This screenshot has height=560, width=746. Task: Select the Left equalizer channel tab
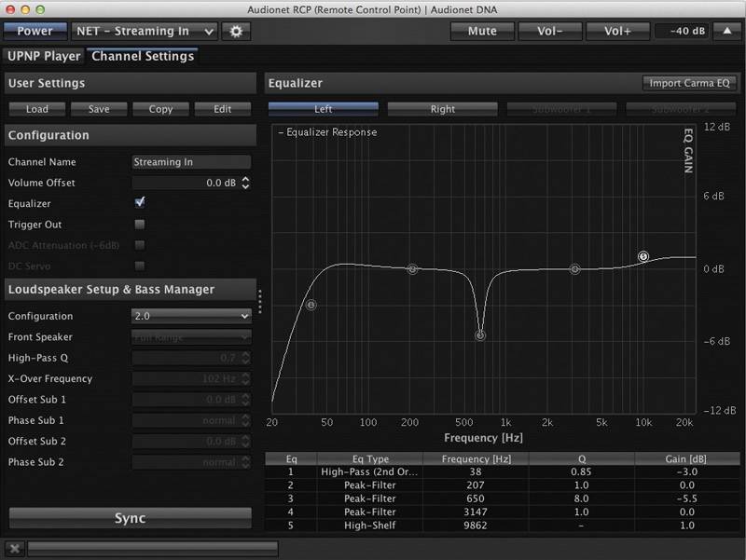[x=323, y=109]
